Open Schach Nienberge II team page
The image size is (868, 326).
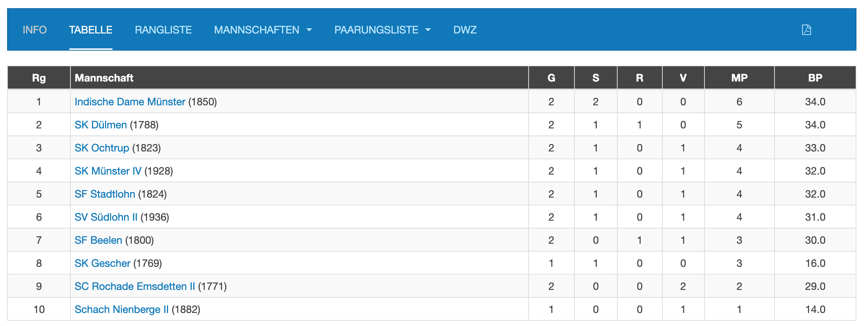pyautogui.click(x=121, y=309)
